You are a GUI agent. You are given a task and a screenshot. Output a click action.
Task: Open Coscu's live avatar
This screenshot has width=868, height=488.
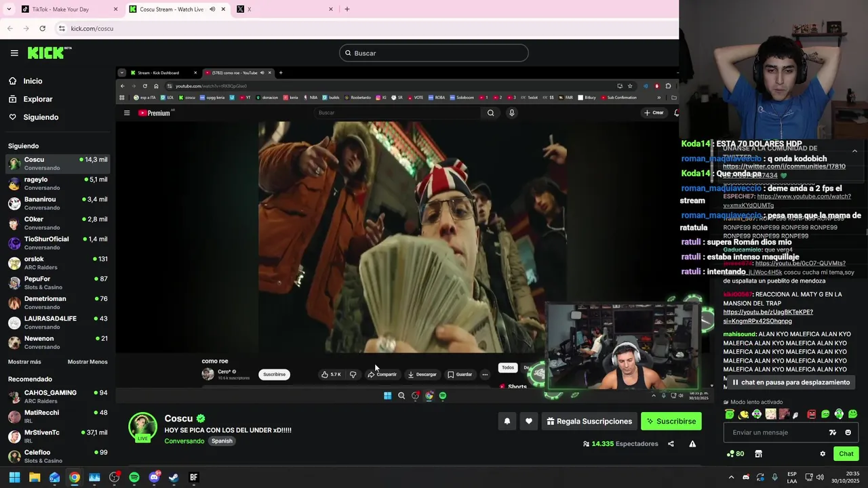tap(143, 427)
